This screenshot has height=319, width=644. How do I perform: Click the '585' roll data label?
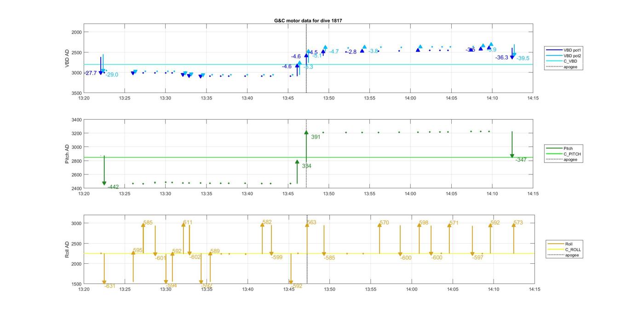148,223
